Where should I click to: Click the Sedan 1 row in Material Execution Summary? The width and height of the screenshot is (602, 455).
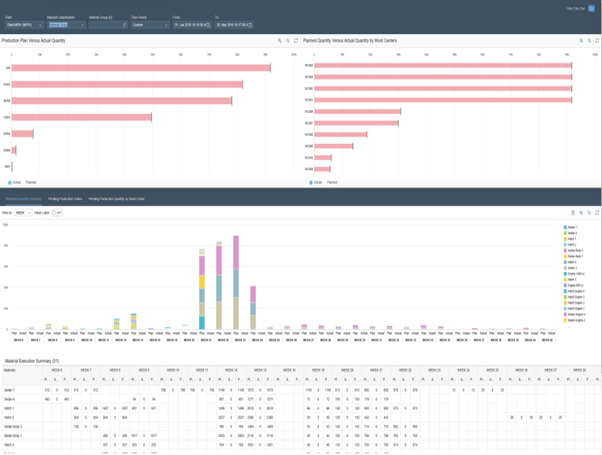[299, 390]
